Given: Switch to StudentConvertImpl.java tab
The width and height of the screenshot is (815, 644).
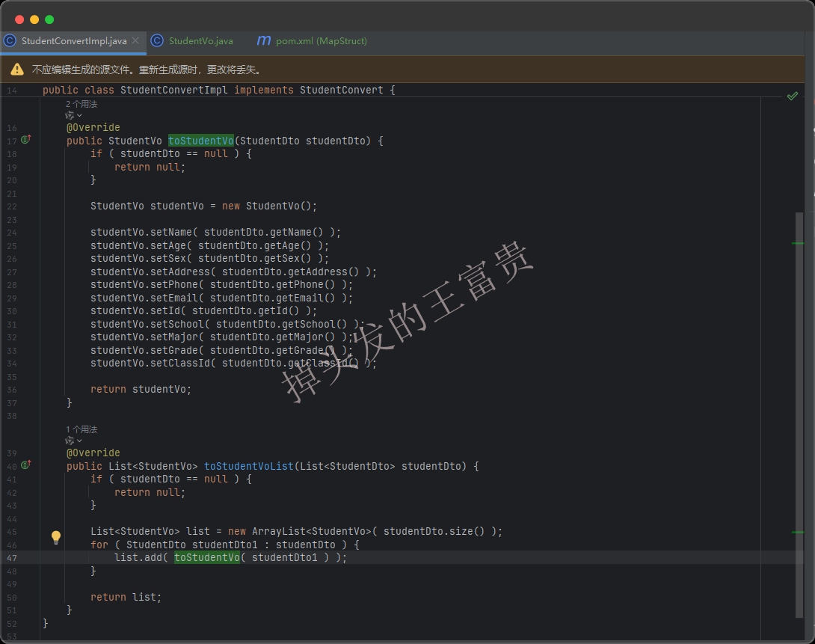Looking at the screenshot, I should pos(73,41).
